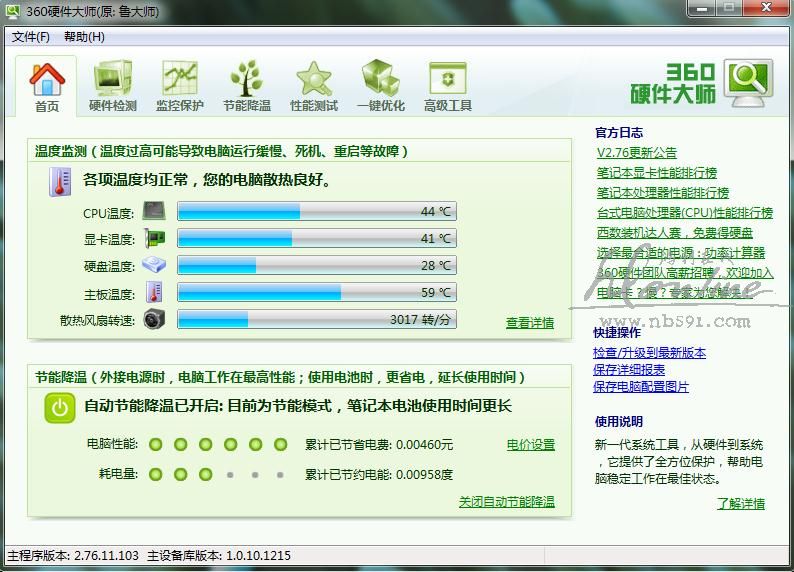Click the 查看详情 temperature details link
Screen dimensions: 794x572
[x=530, y=323]
